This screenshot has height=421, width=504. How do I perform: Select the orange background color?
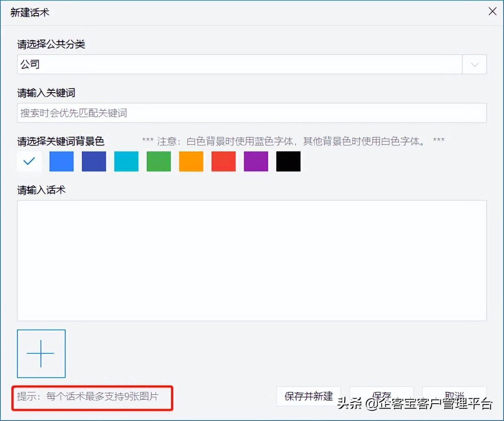(191, 161)
